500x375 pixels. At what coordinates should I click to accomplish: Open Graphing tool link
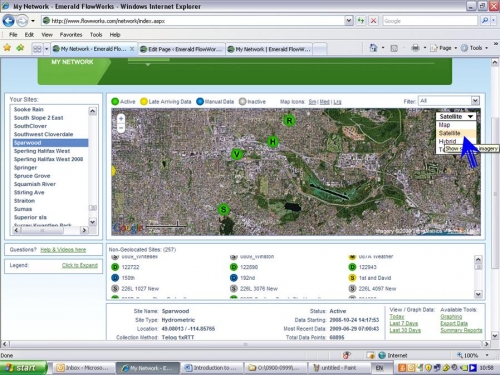tap(451, 317)
